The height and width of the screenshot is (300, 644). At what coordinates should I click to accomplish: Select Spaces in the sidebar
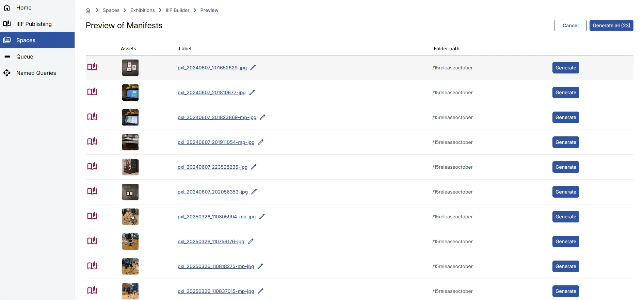(37, 40)
